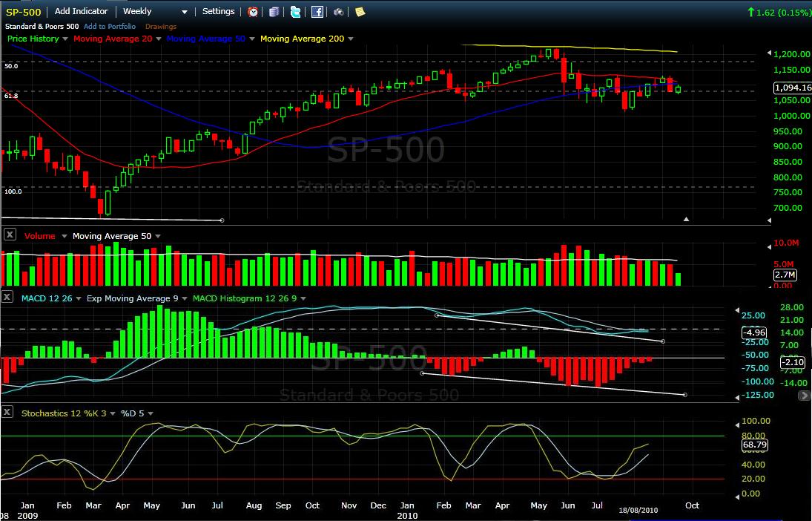Click the gray right-arrow button beside -125.00
This screenshot has width=812, height=521.
805,395
